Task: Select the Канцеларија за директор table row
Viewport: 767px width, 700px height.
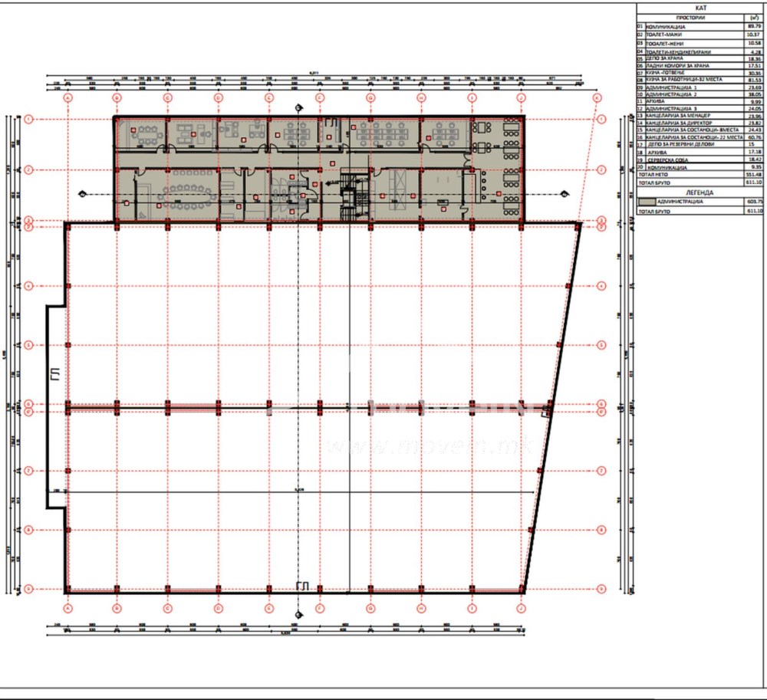Action: (x=700, y=123)
